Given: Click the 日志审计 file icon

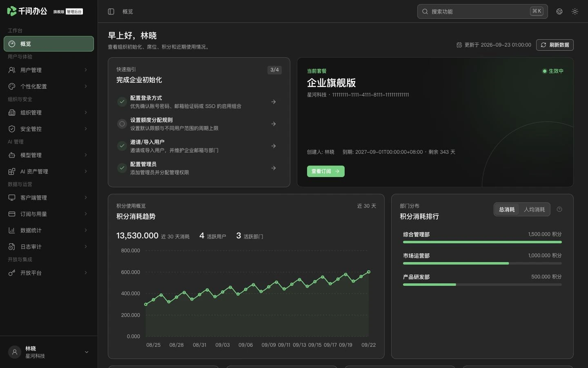Looking at the screenshot, I should [12, 247].
